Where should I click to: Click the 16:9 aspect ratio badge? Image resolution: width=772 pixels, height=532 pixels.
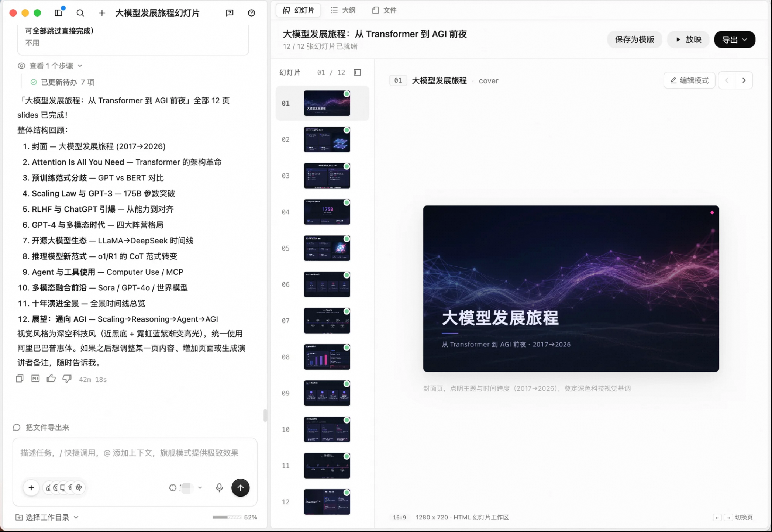click(400, 517)
